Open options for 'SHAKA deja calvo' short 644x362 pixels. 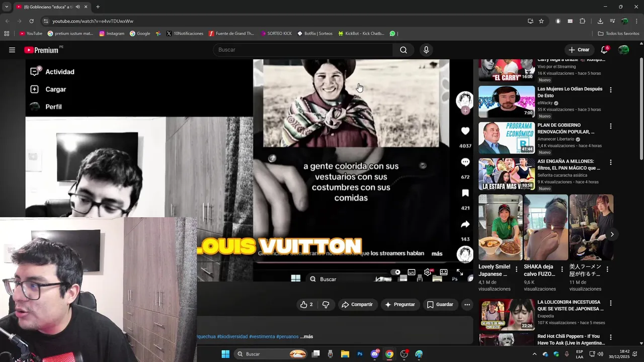pos(562,269)
